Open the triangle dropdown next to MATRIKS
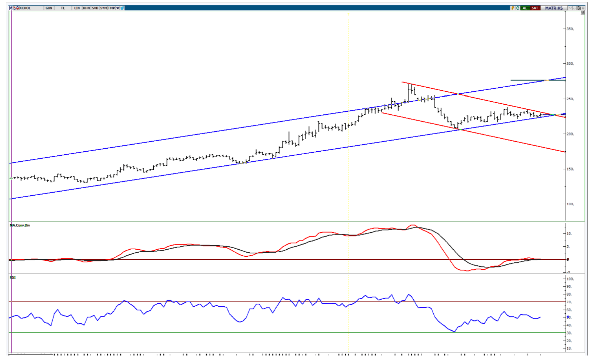 click(570, 8)
